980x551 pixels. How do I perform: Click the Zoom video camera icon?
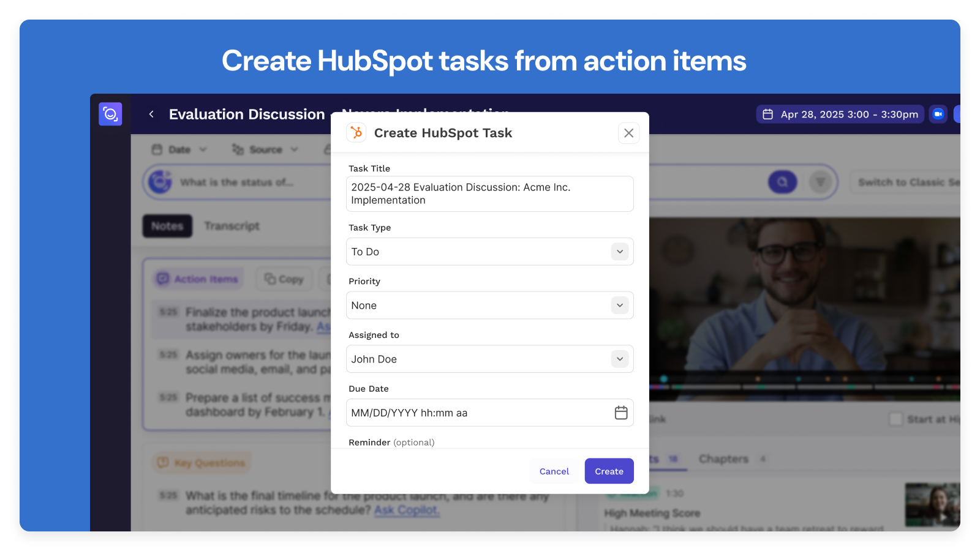coord(938,114)
